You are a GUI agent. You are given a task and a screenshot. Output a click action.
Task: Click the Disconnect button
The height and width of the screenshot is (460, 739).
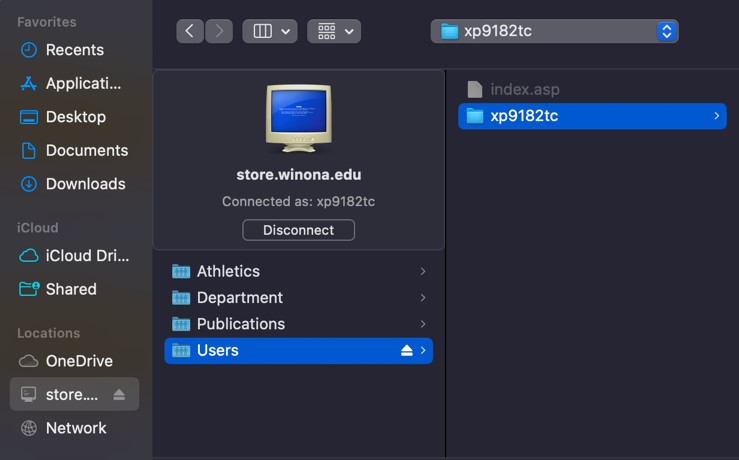click(298, 230)
